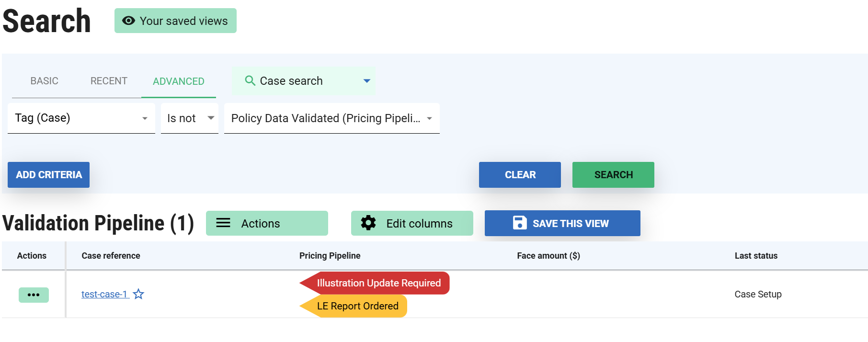Switch to the Basic search tab
The width and height of the screenshot is (868, 342).
[x=45, y=81]
